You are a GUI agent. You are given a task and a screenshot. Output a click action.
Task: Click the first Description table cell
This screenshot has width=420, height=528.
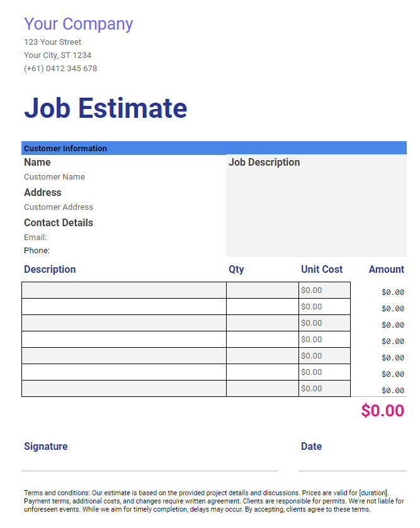124,290
